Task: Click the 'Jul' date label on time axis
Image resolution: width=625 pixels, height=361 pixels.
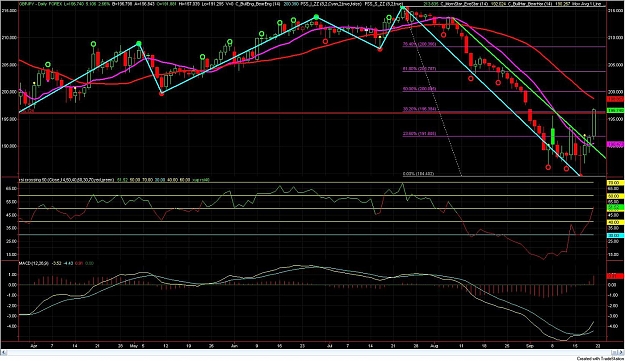Action: pyautogui.click(x=331, y=346)
